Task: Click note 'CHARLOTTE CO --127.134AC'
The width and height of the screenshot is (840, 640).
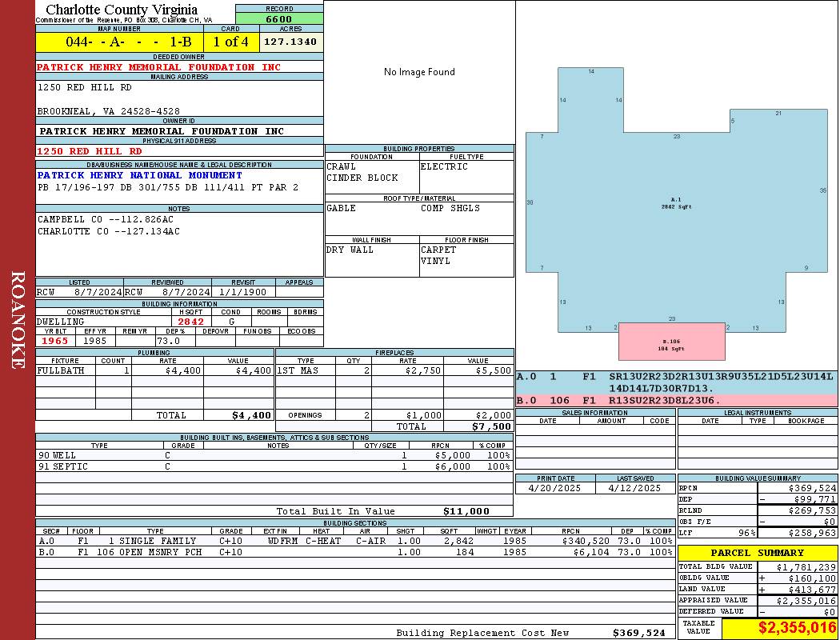Action: [109, 231]
